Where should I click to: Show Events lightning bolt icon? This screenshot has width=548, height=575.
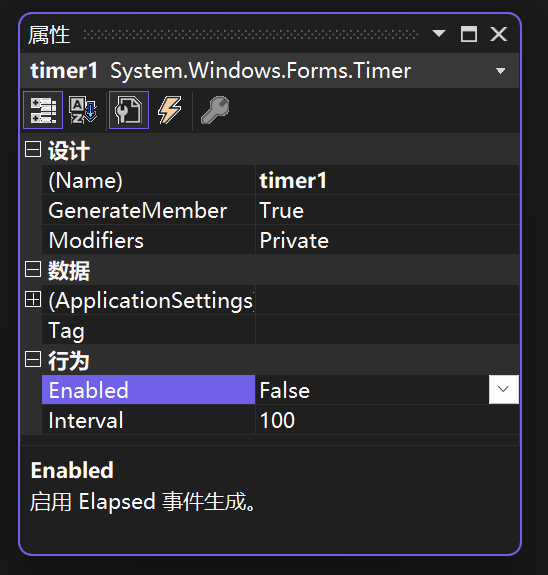pyautogui.click(x=169, y=110)
